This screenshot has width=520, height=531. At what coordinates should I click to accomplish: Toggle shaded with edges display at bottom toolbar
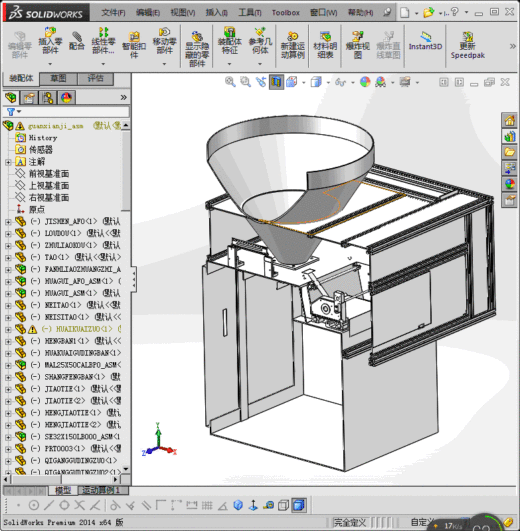[299, 505]
